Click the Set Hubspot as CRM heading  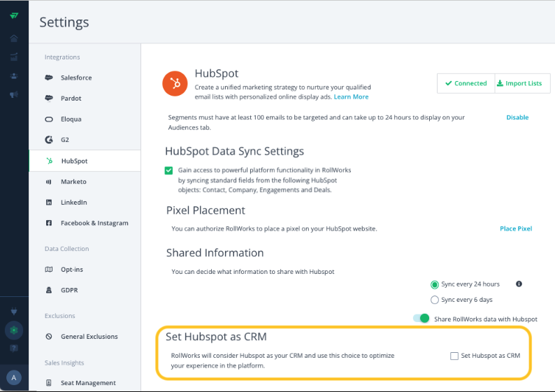click(x=216, y=337)
